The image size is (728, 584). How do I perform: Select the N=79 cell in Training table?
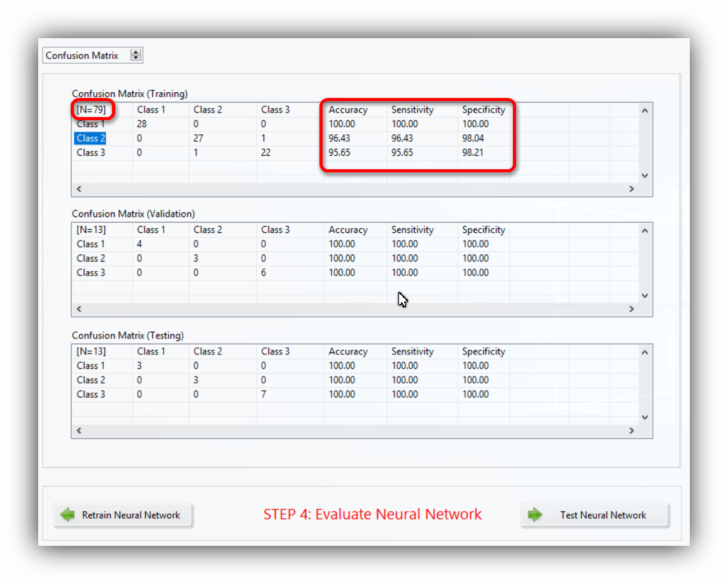[91, 109]
